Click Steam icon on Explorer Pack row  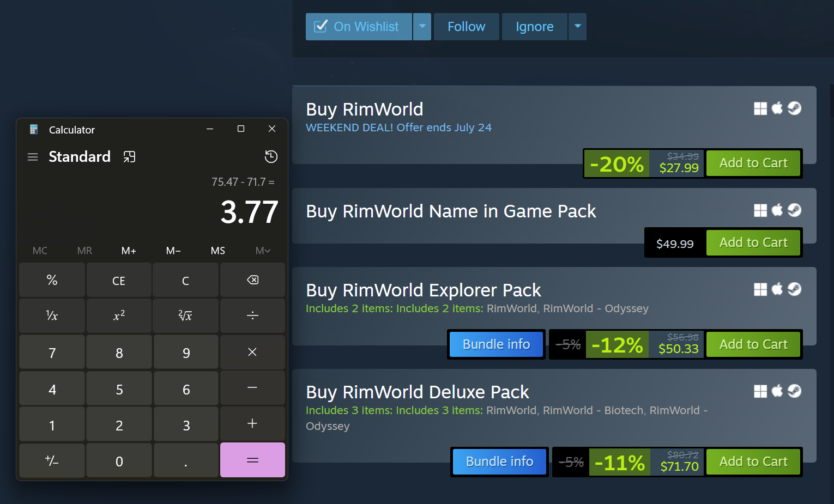795,289
